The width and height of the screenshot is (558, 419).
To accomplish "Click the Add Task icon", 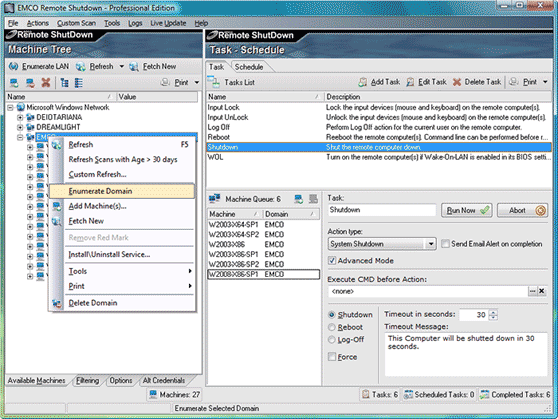I will pyautogui.click(x=363, y=82).
